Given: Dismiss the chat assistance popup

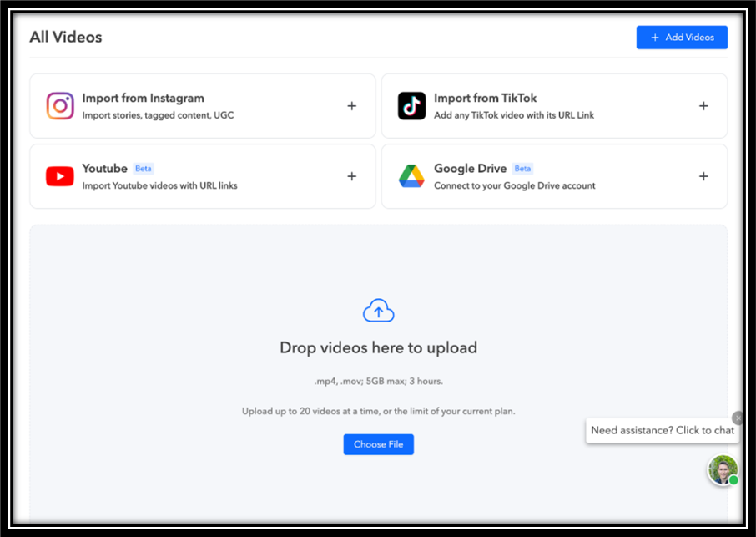Looking at the screenshot, I should [738, 418].
